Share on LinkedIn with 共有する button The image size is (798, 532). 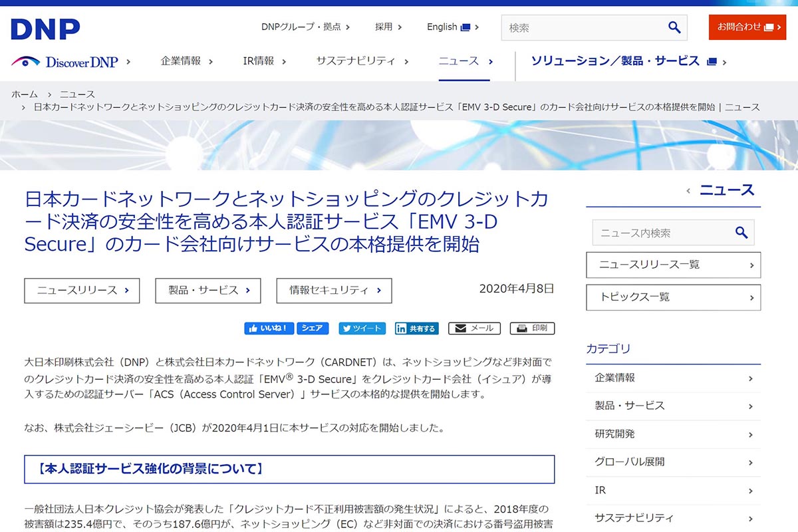[x=417, y=329]
